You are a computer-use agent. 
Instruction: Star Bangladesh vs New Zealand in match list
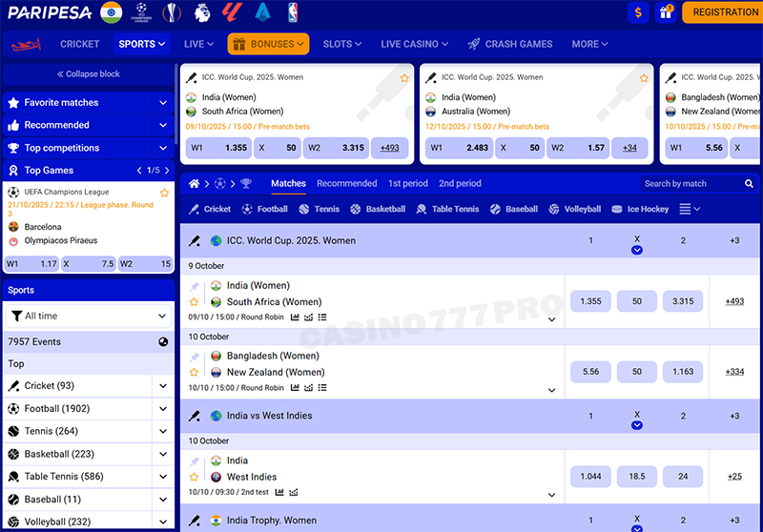pyautogui.click(x=195, y=373)
